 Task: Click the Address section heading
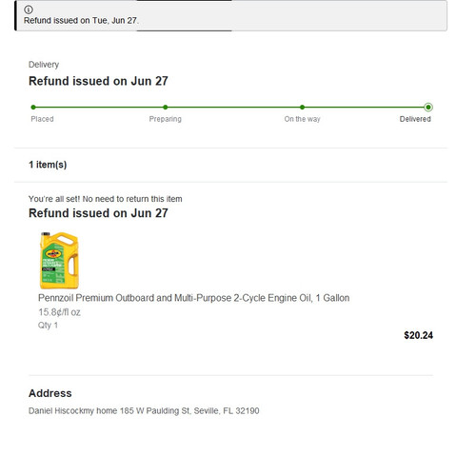pyautogui.click(x=50, y=393)
